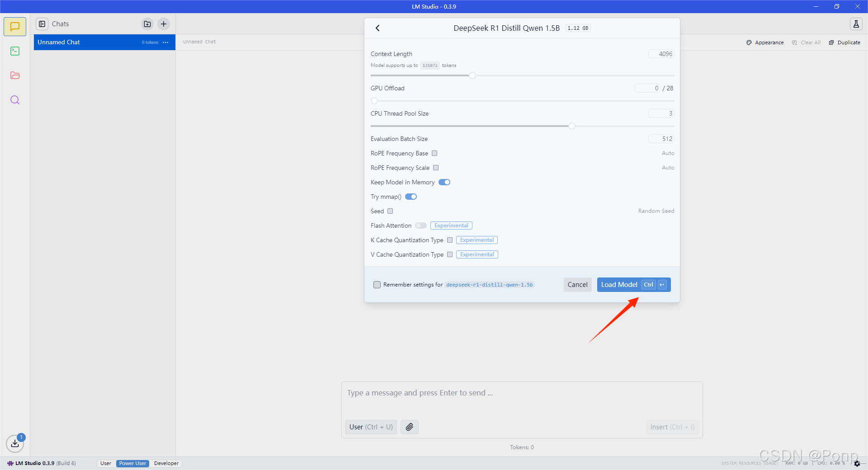
Task: Toggle Keep Model in Memory switch
Action: (444, 182)
